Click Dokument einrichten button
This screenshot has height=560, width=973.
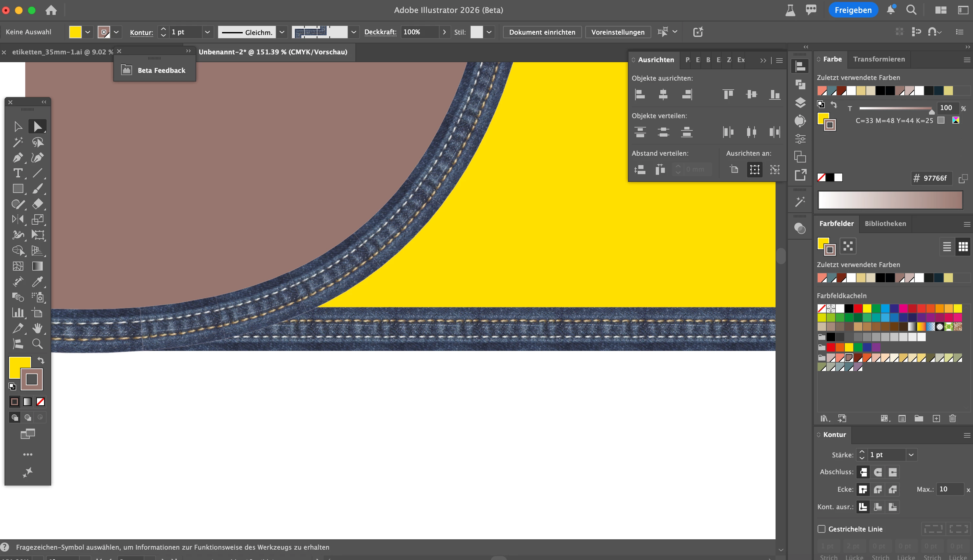[542, 32]
